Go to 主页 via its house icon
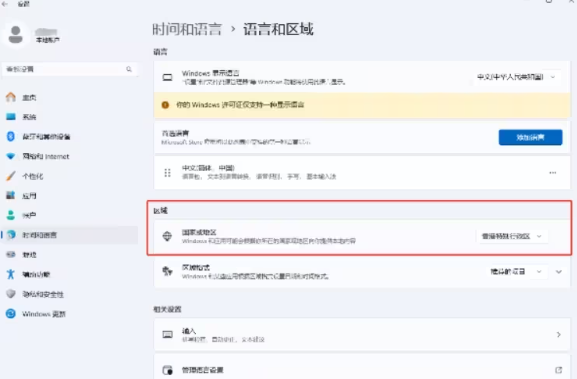 [11, 97]
